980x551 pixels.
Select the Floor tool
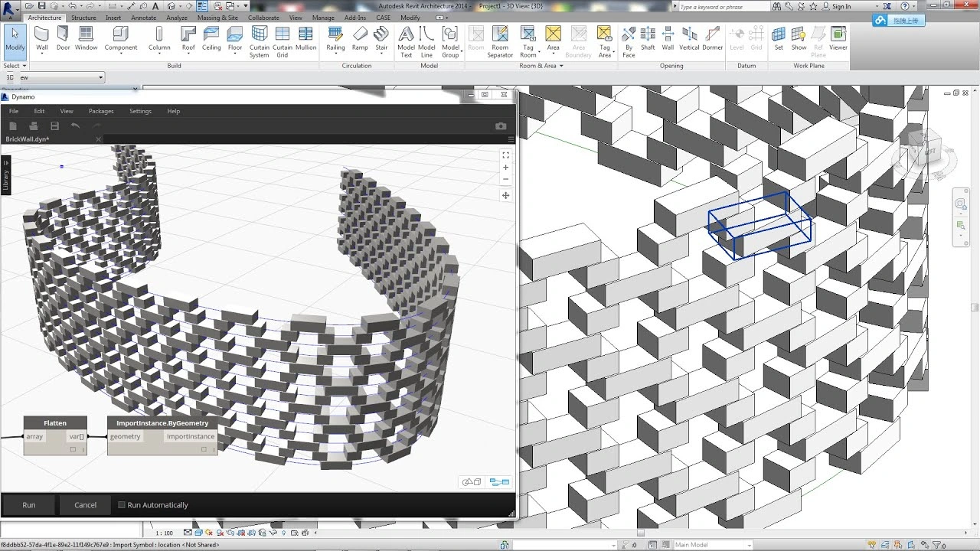tap(235, 38)
